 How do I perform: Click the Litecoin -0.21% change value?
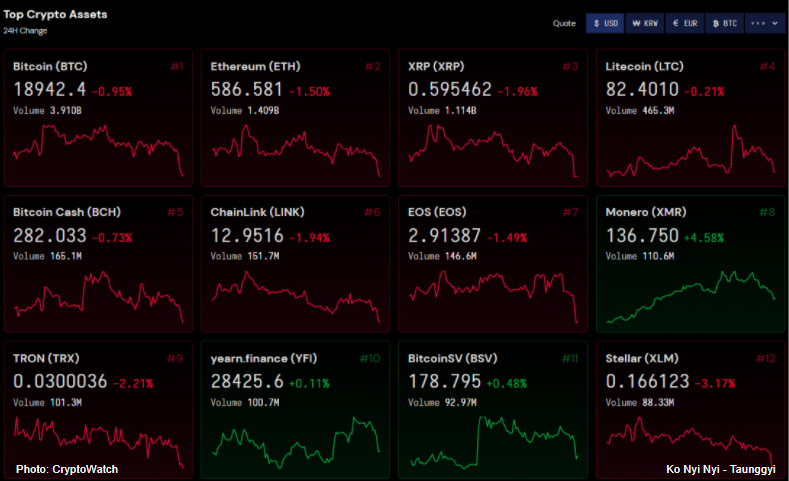(704, 92)
